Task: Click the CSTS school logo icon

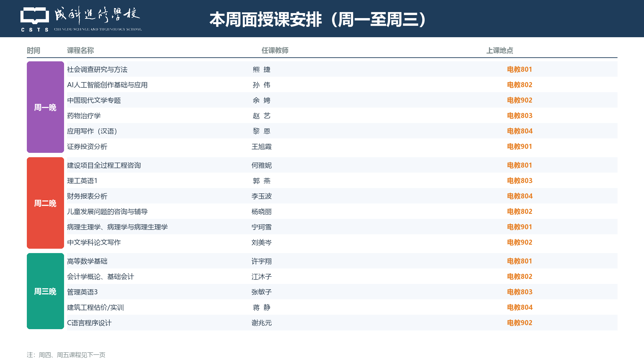Action: click(x=35, y=19)
